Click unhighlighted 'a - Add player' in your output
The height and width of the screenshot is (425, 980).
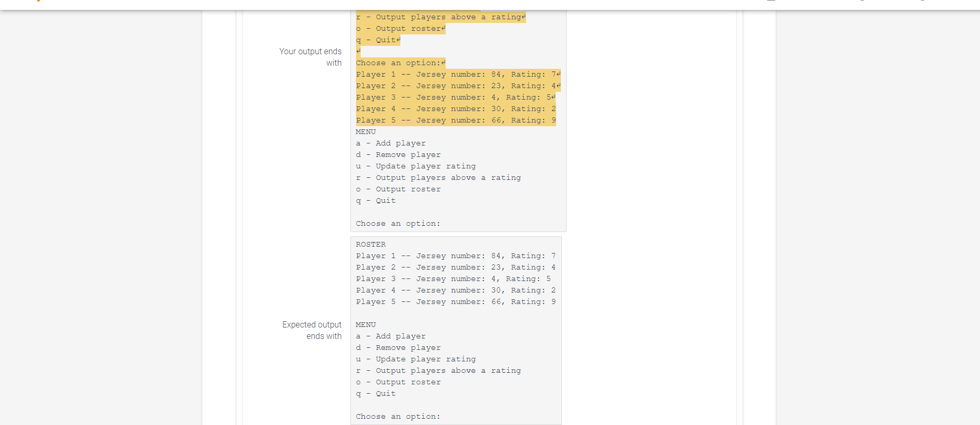[x=391, y=143]
